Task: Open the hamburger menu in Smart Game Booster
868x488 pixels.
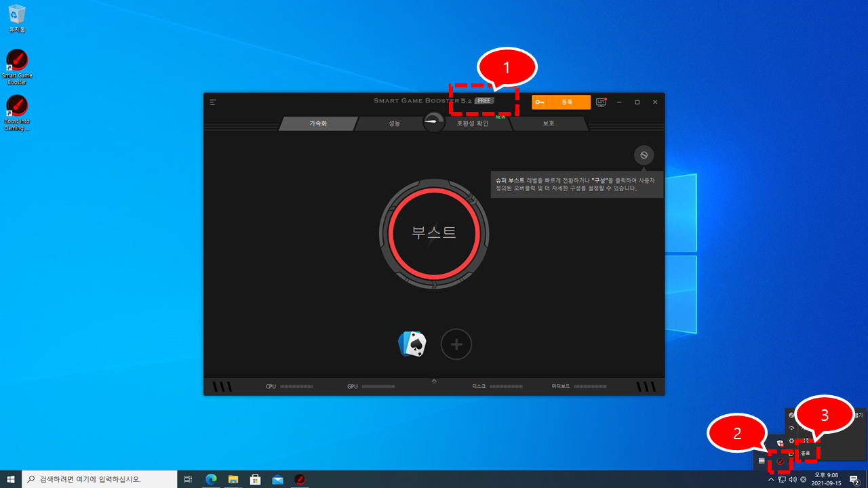Action: click(213, 102)
